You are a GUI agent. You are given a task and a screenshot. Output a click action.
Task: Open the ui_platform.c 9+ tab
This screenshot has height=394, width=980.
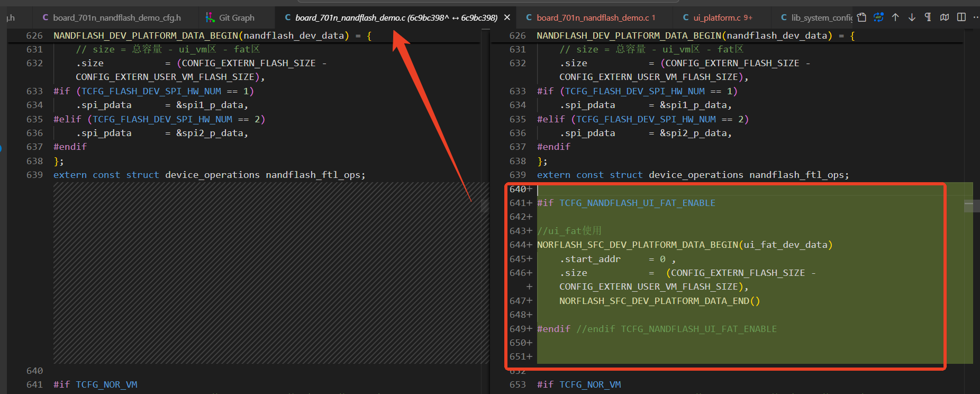718,17
